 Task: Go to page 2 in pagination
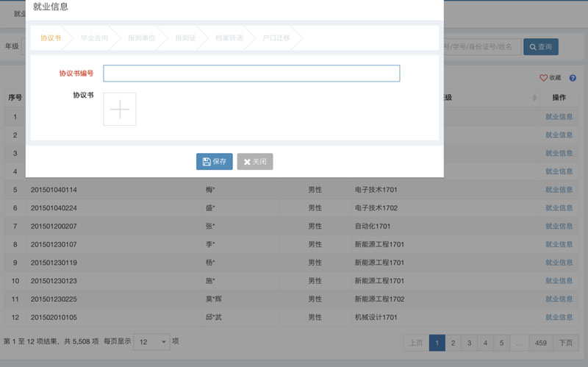(x=453, y=343)
